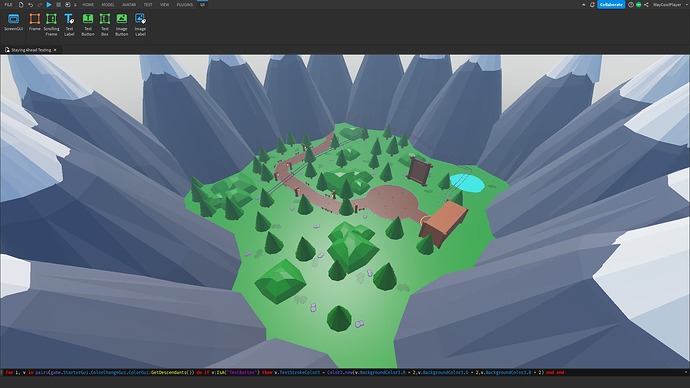Switch to the HOME ribbon tab
The height and width of the screenshot is (388, 690).
(x=88, y=4)
